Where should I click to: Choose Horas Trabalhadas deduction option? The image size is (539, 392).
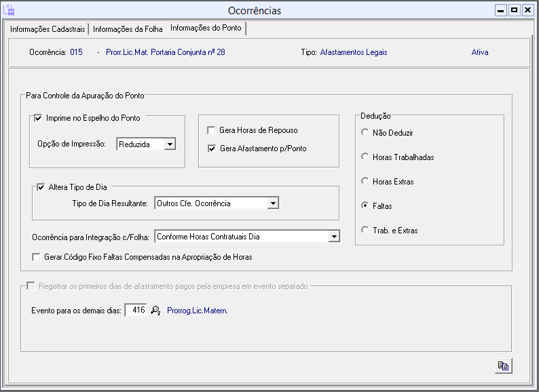pos(365,157)
